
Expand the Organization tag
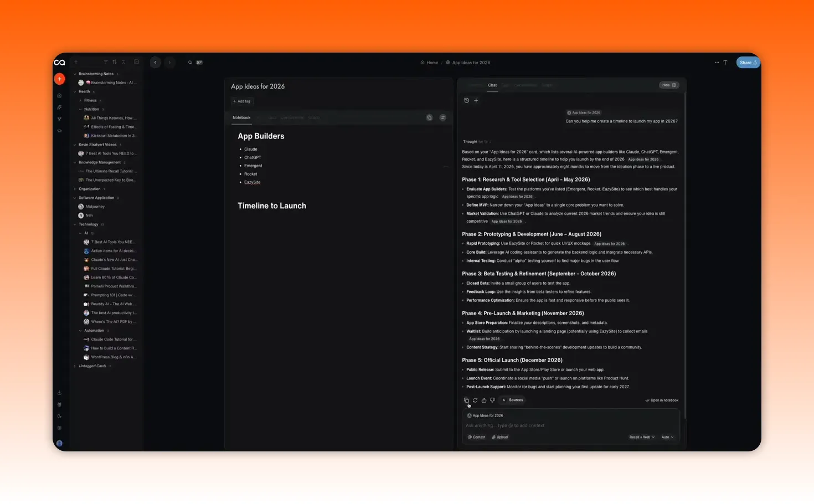pyautogui.click(x=75, y=189)
